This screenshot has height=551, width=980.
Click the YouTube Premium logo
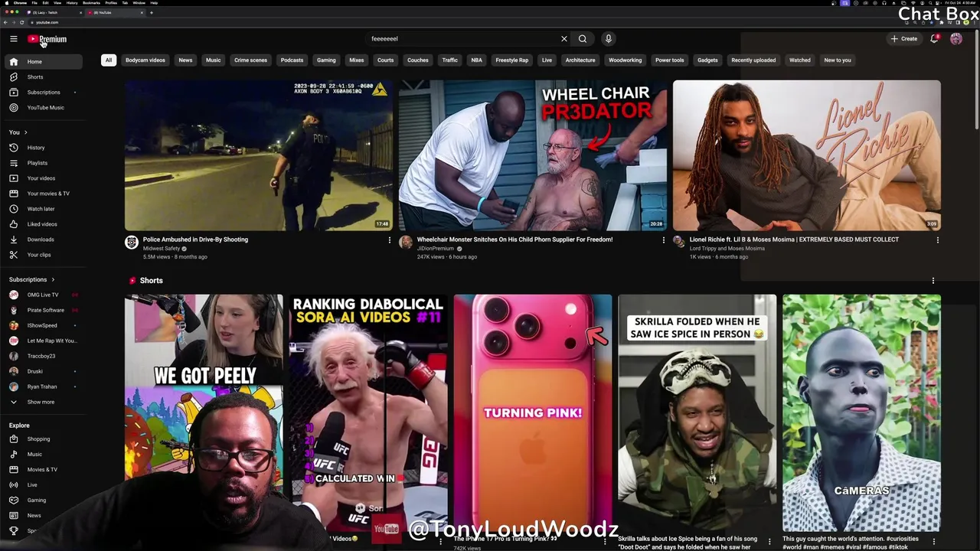coord(47,39)
